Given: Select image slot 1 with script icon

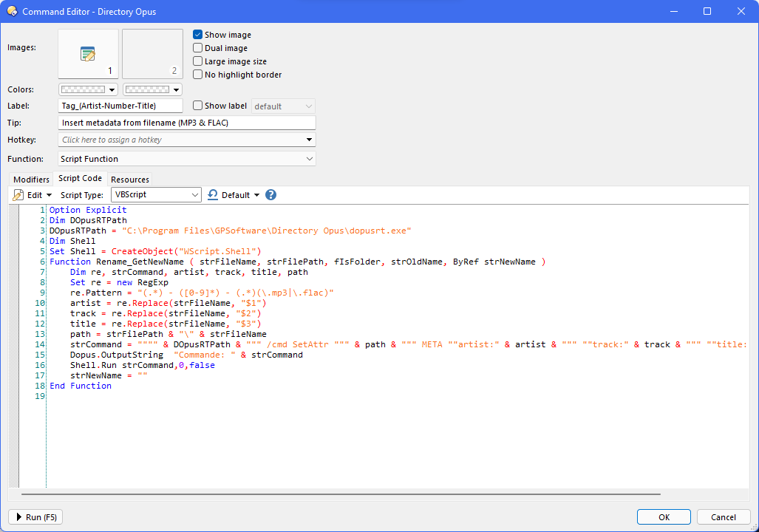Looking at the screenshot, I should [88, 54].
